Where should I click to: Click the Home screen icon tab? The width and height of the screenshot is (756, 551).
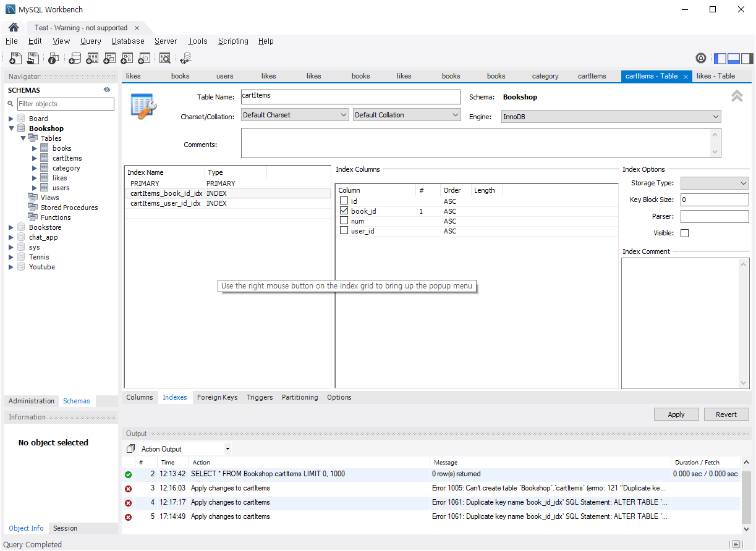click(14, 28)
